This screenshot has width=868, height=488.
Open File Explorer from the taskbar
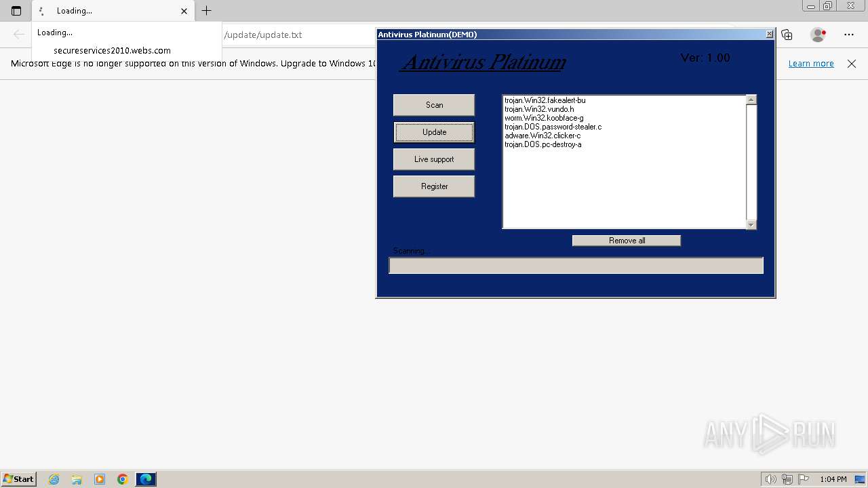pyautogui.click(x=77, y=479)
